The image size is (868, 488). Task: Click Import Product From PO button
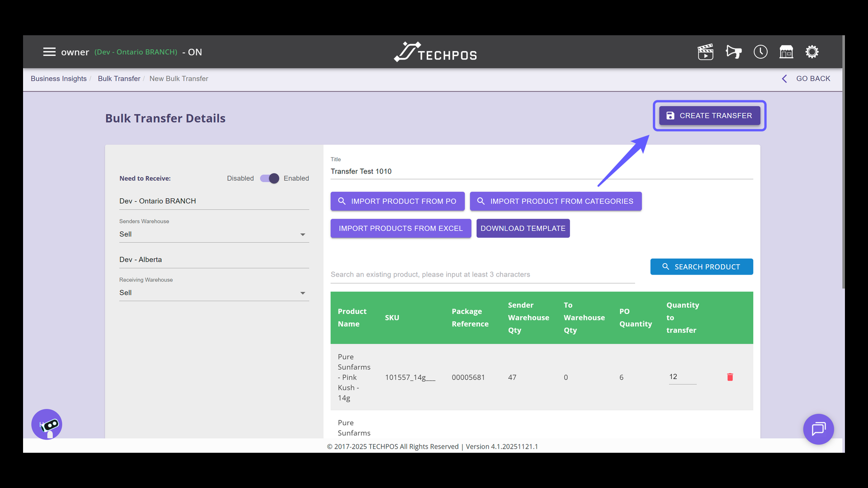tap(397, 201)
